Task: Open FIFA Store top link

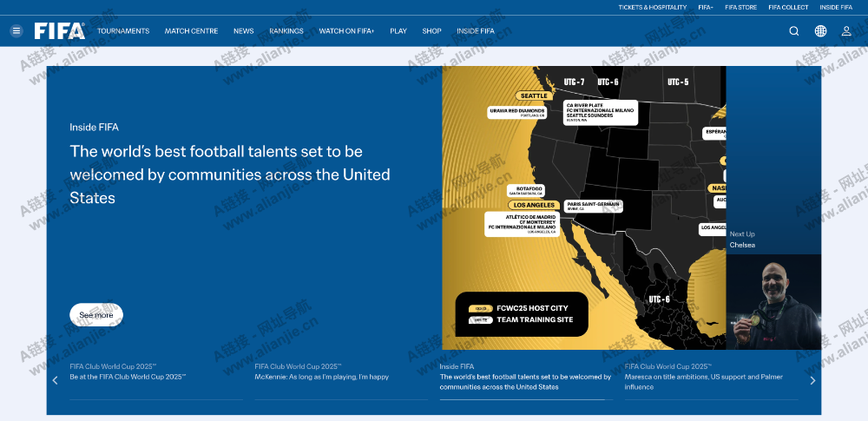Action: [740, 7]
